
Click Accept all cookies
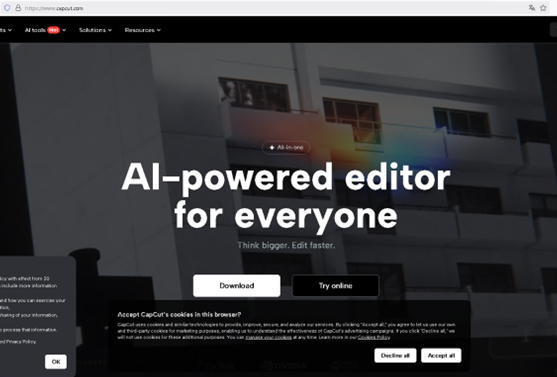click(x=441, y=355)
